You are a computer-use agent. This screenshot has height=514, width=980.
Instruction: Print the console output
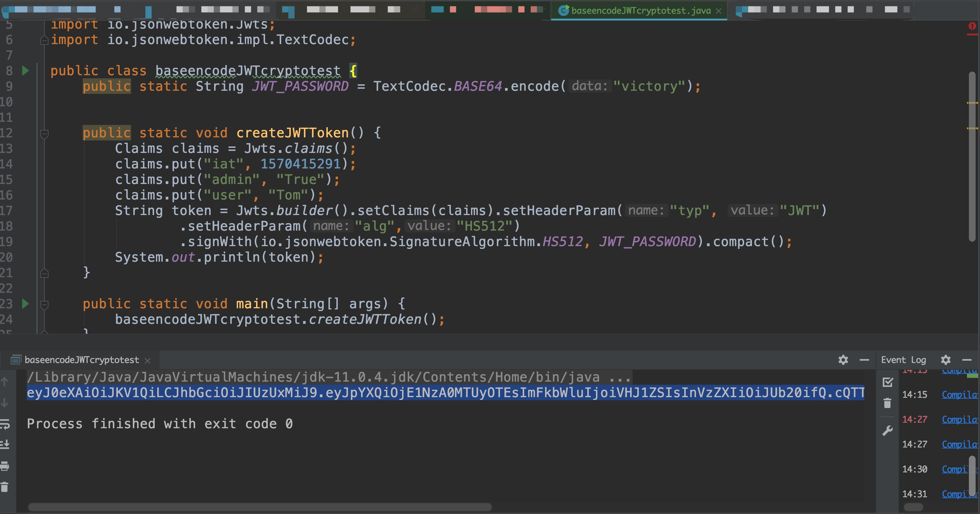click(x=5, y=466)
